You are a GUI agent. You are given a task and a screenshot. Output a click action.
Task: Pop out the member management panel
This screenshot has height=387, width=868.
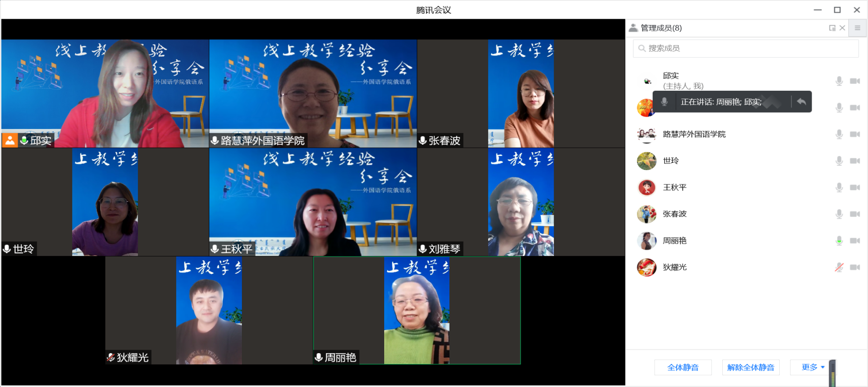pos(832,28)
